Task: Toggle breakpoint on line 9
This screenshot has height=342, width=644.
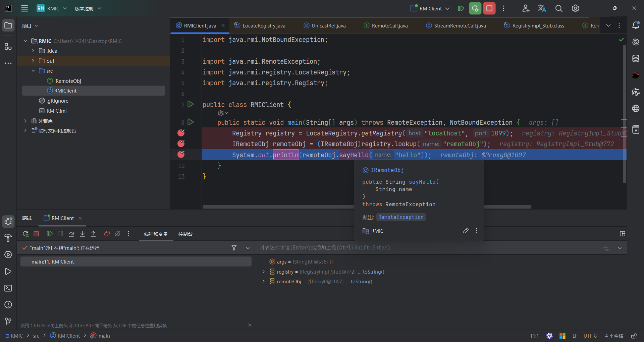Action: 181,133
